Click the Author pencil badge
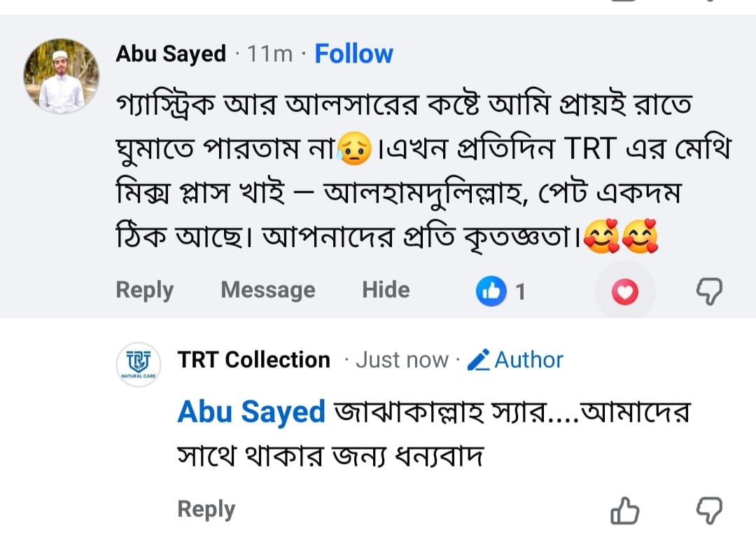756x535 pixels. 515,360
